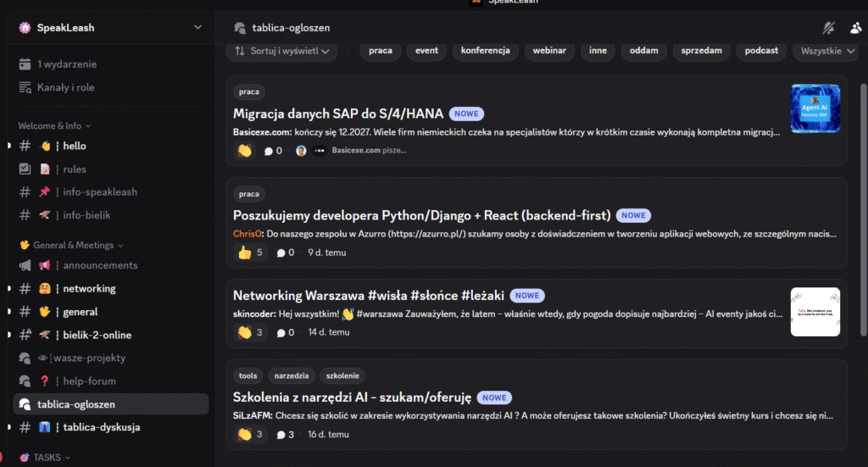Screen dimensions: 868x467
Task: Collapse the Welcome & Info category
Action: tap(54, 125)
